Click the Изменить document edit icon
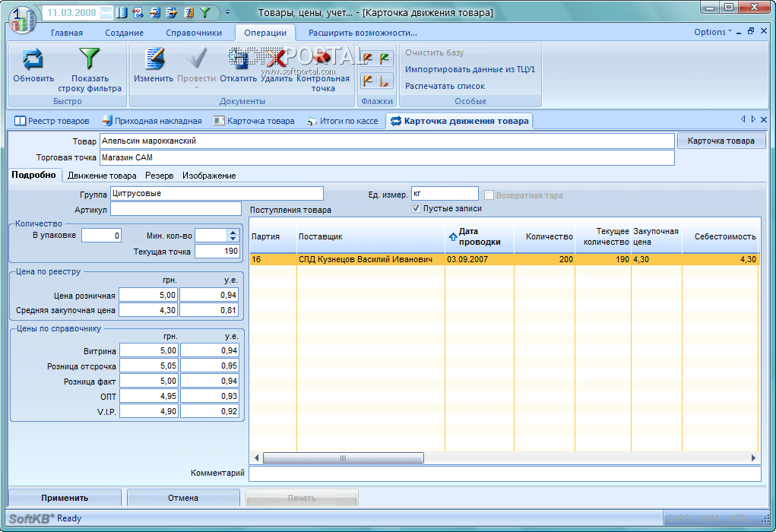The width and height of the screenshot is (776, 532). (x=154, y=60)
